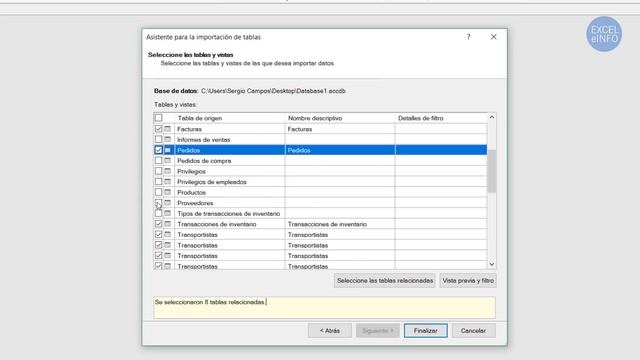Check the Privilegios checkbox
Screen dimensions: 640x360
click(158, 171)
